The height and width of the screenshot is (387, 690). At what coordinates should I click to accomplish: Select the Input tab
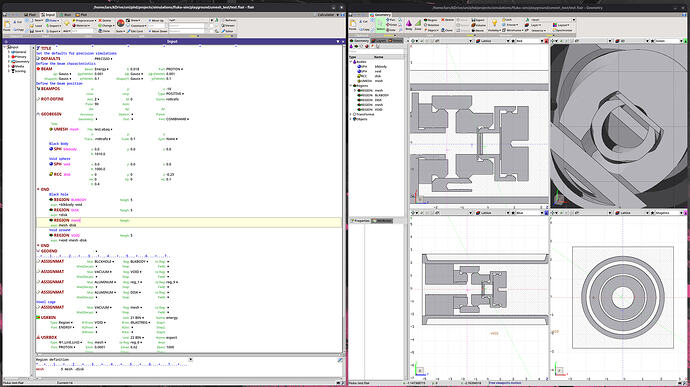point(48,15)
